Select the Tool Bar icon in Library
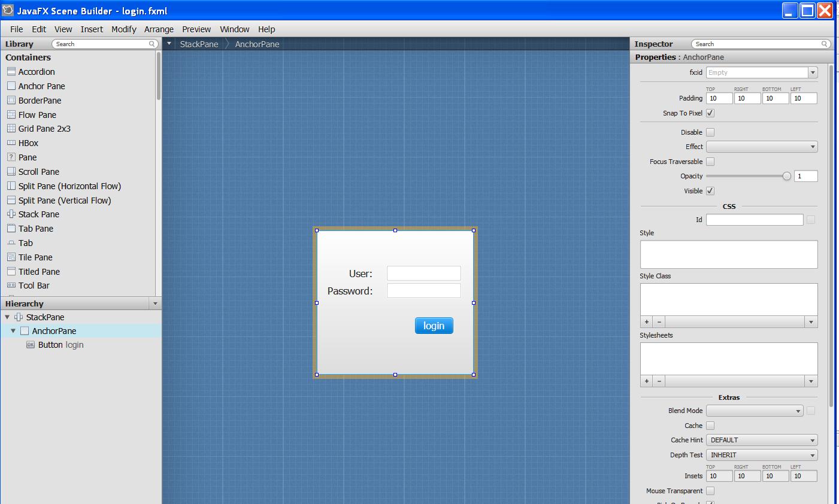 click(11, 286)
